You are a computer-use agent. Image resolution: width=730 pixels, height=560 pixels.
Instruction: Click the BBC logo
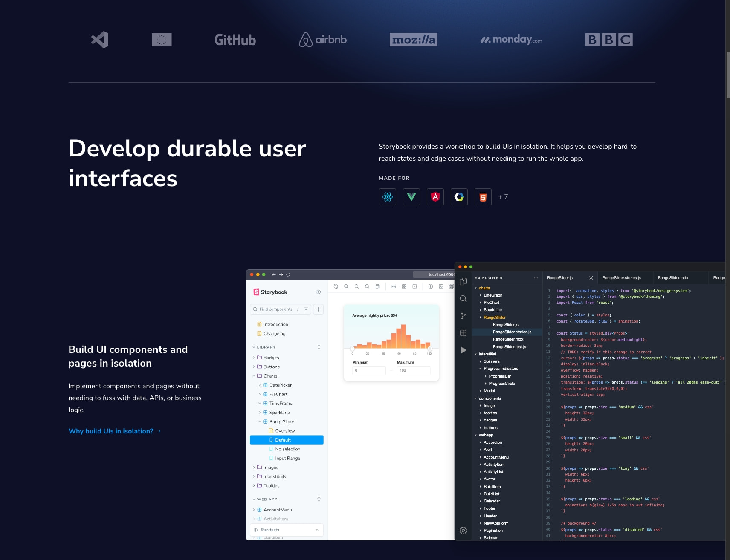coord(609,40)
